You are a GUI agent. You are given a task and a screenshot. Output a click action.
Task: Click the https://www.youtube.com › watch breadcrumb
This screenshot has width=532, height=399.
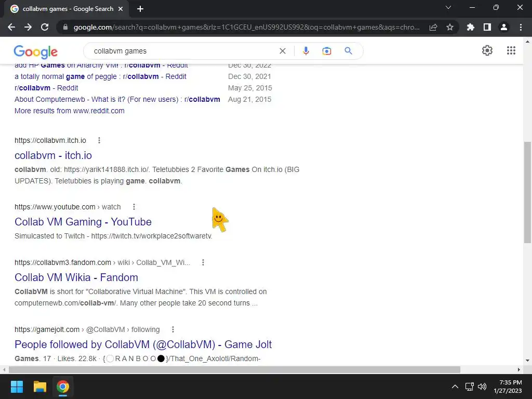point(68,207)
